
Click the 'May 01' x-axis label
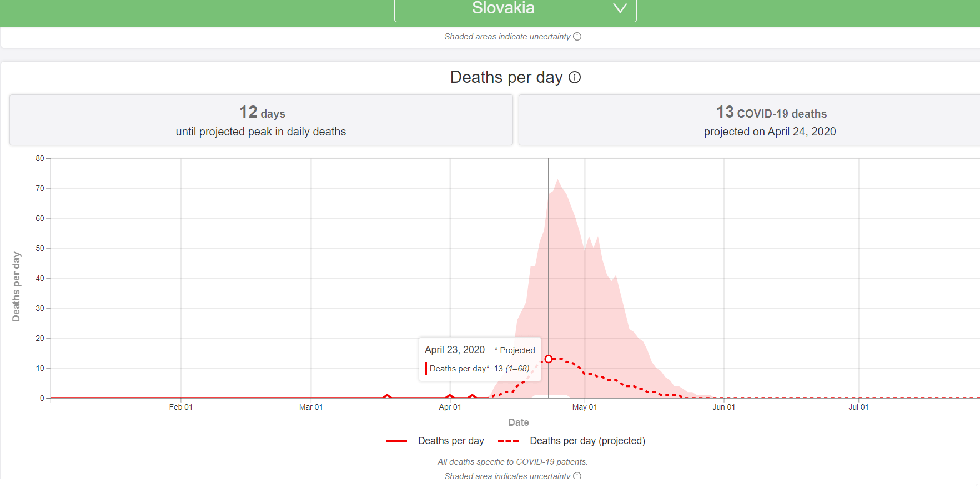585,407
